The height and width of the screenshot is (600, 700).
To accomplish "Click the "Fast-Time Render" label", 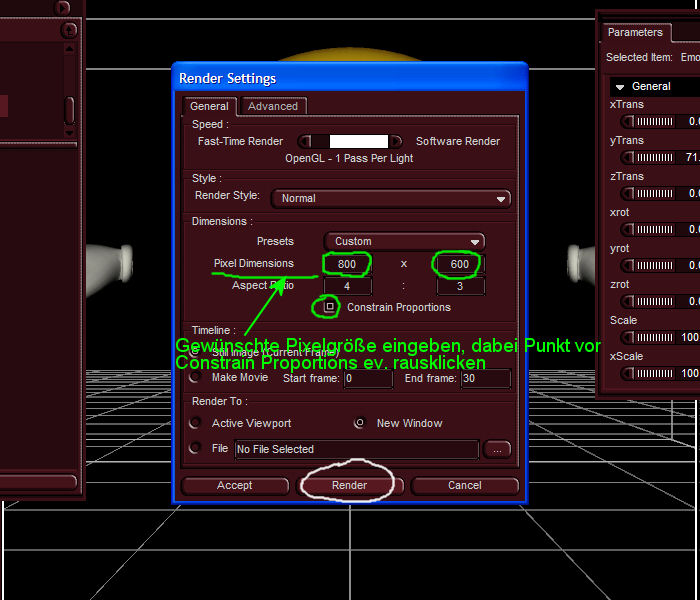I will point(240,142).
